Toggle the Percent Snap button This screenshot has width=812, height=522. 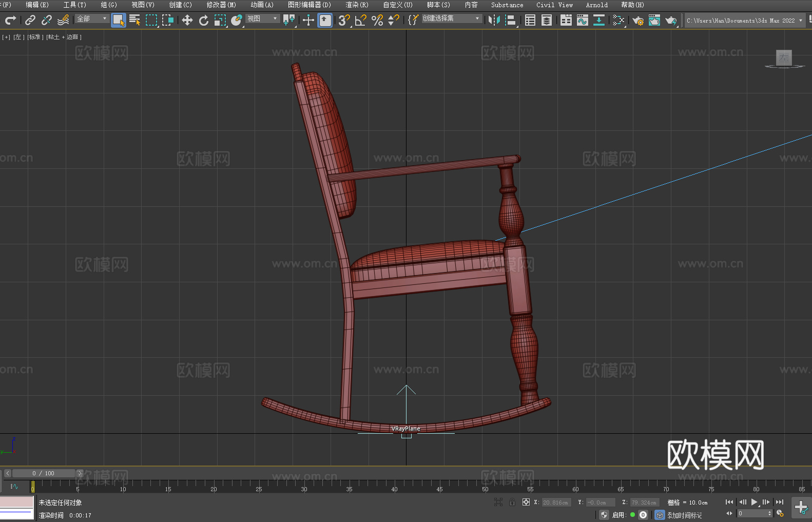click(x=377, y=20)
